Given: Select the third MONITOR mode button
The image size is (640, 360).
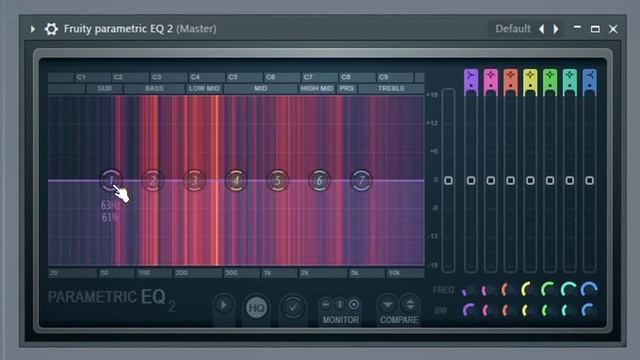Looking at the screenshot, I should coord(354,304).
